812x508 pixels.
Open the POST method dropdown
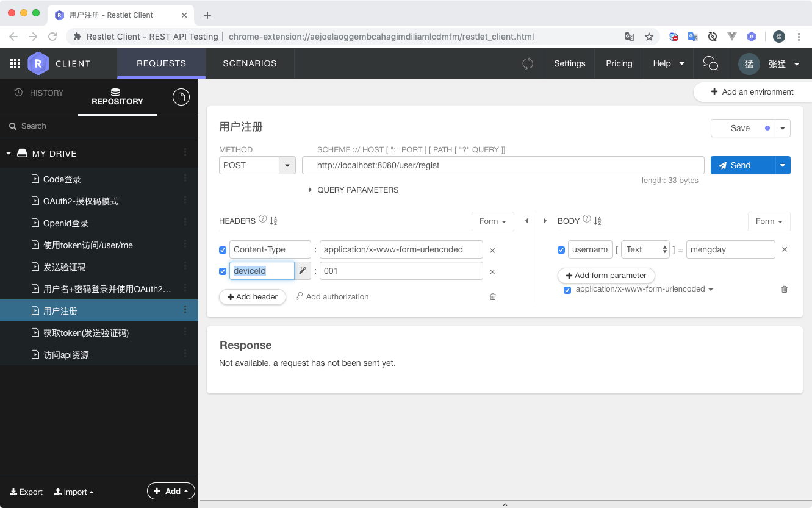point(287,165)
